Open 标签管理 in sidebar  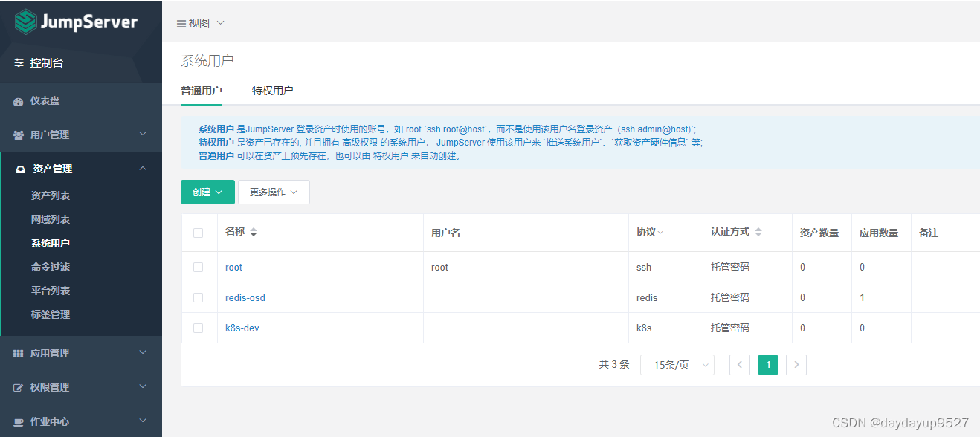point(51,314)
